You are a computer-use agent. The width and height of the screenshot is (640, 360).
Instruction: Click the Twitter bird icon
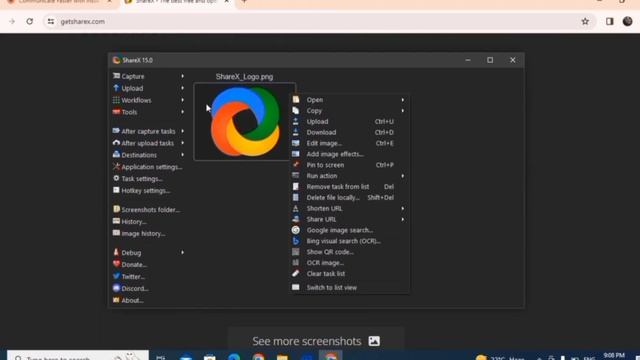point(116,276)
